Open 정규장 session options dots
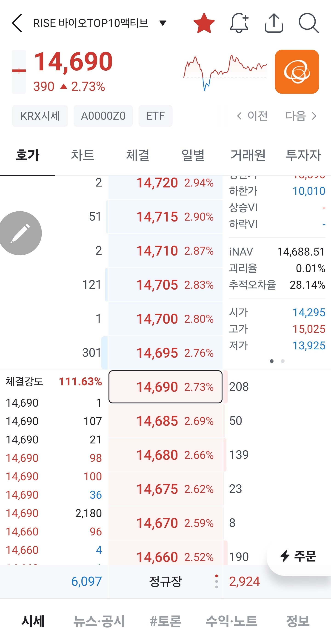The width and height of the screenshot is (331, 644). click(x=216, y=581)
